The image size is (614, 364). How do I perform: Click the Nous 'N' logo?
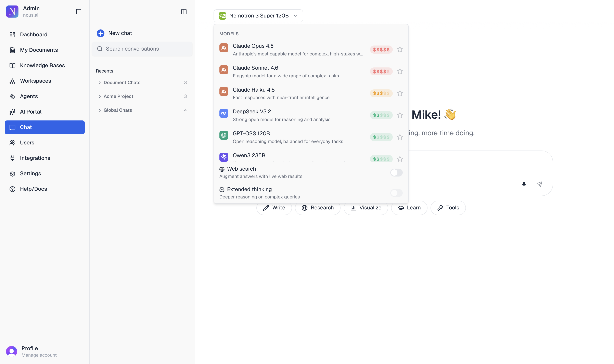[12, 12]
